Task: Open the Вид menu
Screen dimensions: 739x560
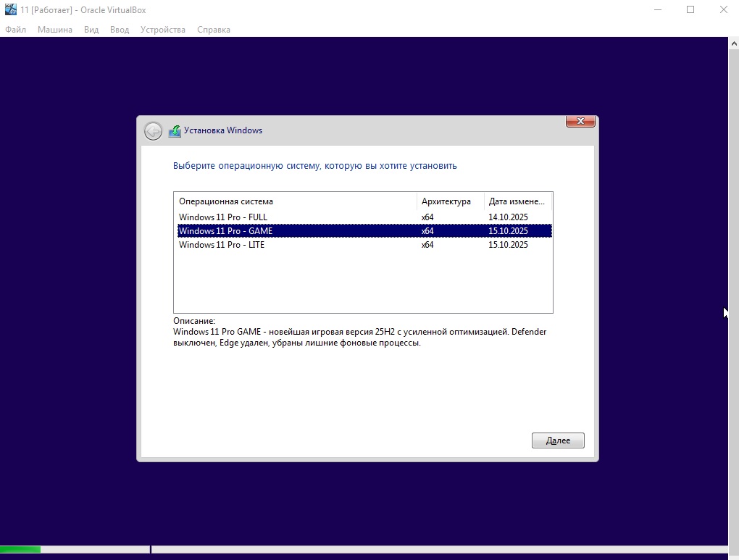Action: click(91, 30)
